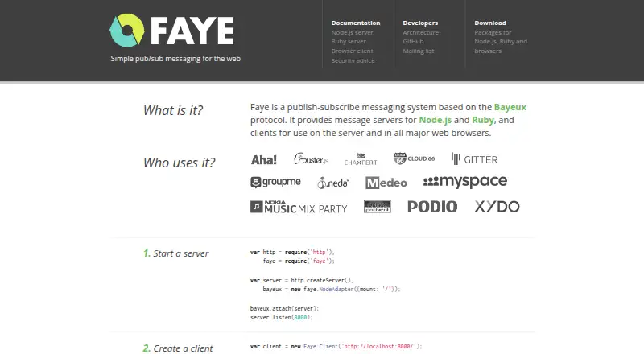Click the tagline "Simple pub/sub messaging for the web"
This screenshot has height=354, width=644.
(x=175, y=59)
